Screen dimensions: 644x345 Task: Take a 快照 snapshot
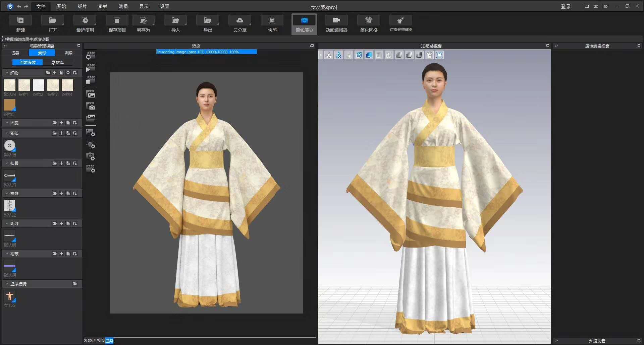(271, 23)
